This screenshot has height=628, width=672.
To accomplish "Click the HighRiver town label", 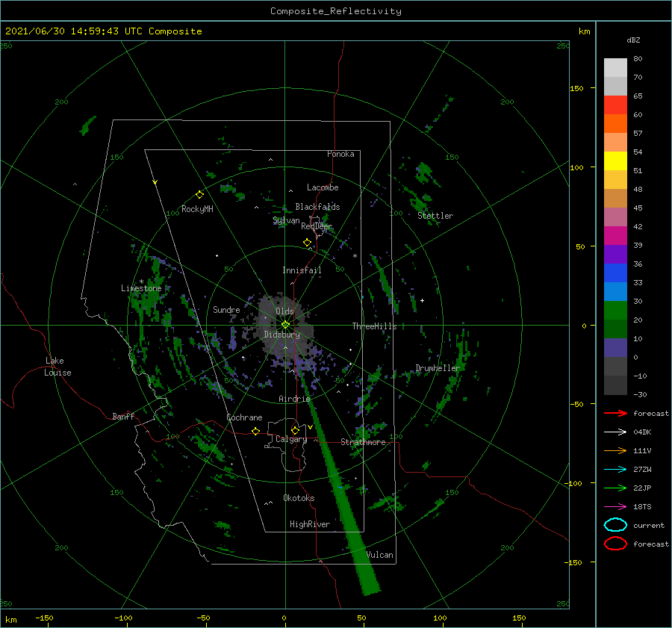I will tap(310, 524).
